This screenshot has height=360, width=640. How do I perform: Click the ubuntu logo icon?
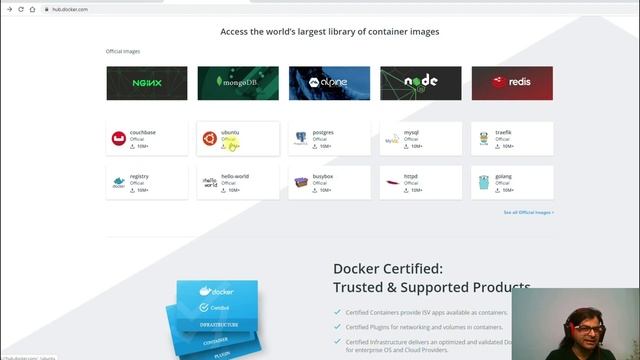[210, 138]
